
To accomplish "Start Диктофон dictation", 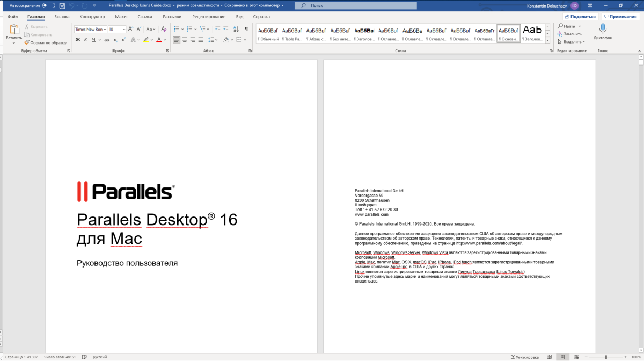I will click(603, 32).
